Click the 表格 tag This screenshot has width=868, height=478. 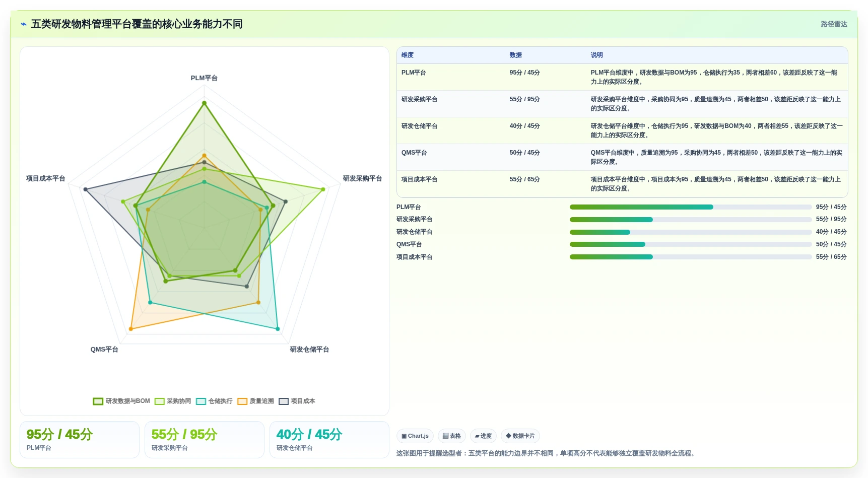pyautogui.click(x=452, y=436)
